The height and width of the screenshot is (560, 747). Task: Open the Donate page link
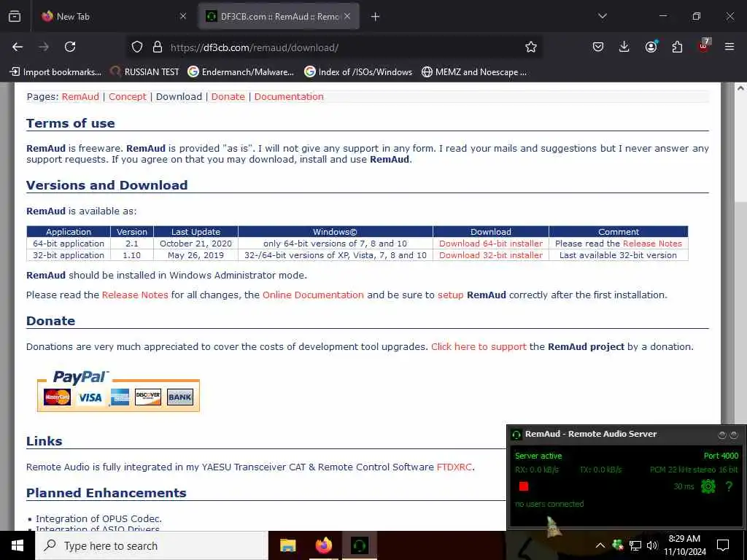[x=228, y=97]
